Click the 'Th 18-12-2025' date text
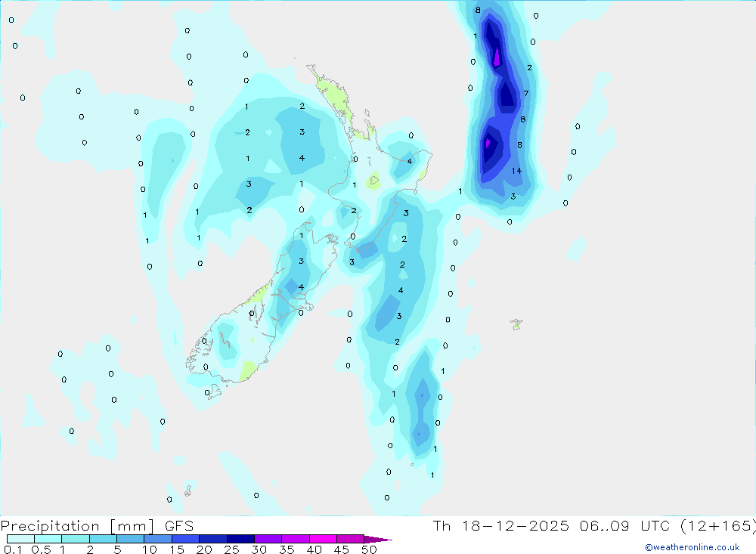Screen dimensions: 756x554 pyautogui.click(x=501, y=525)
